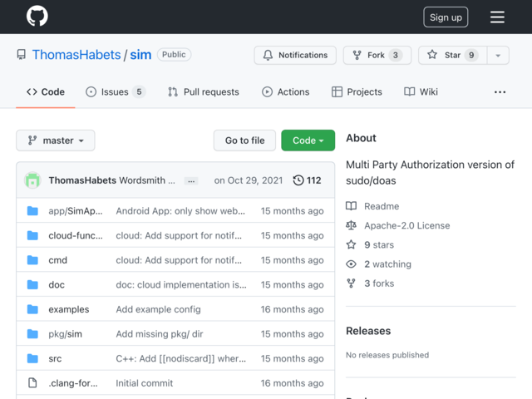Click the folder icon for cmd
532x399 pixels.
tap(32, 260)
